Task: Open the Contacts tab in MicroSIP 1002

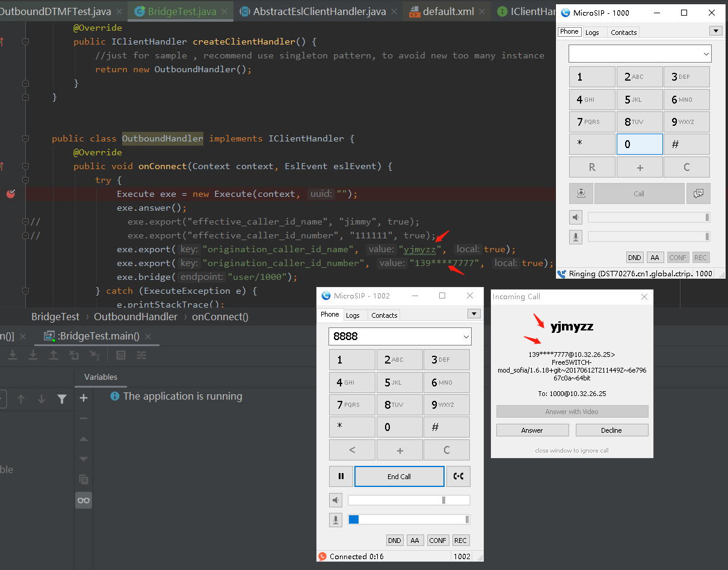Action: (384, 315)
